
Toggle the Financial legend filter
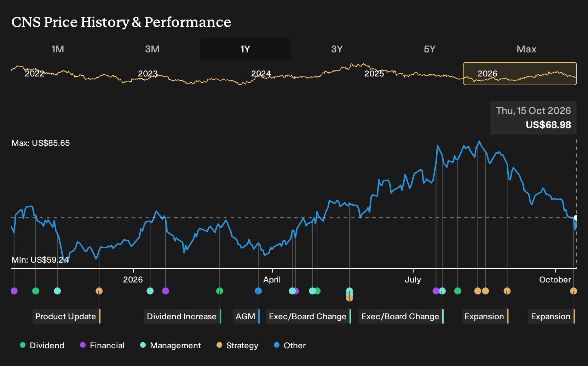(x=102, y=345)
